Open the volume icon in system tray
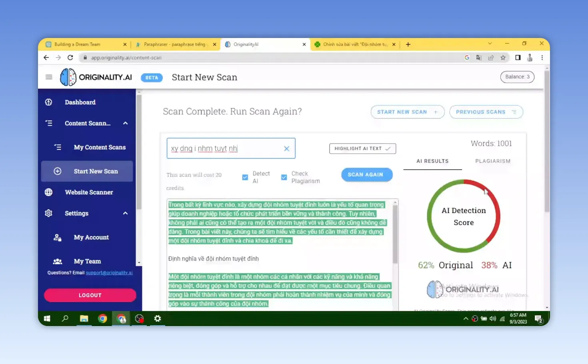The height and width of the screenshot is (364, 588). tap(493, 319)
